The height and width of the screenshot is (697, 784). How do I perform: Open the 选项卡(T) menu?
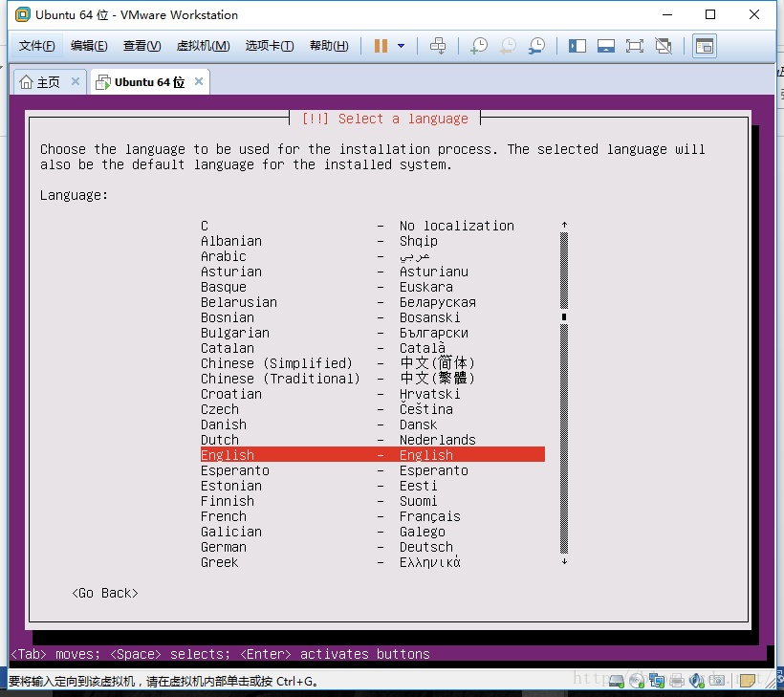(270, 46)
